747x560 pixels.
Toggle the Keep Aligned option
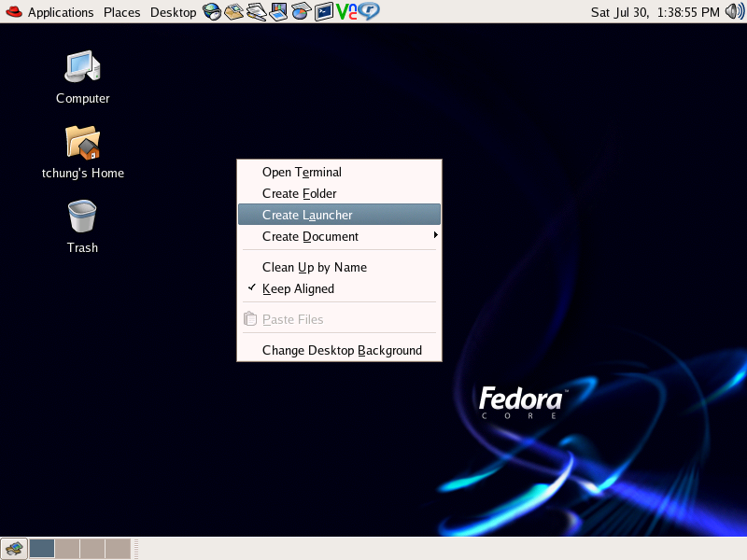(x=339, y=288)
